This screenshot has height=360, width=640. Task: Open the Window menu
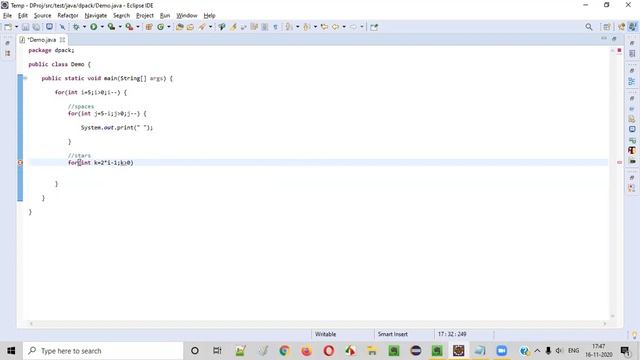click(187, 16)
